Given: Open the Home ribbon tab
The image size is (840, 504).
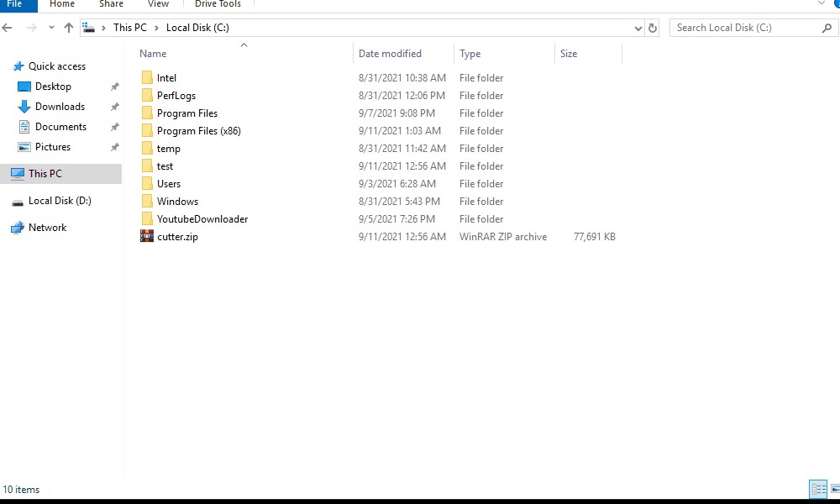Looking at the screenshot, I should 62,4.
